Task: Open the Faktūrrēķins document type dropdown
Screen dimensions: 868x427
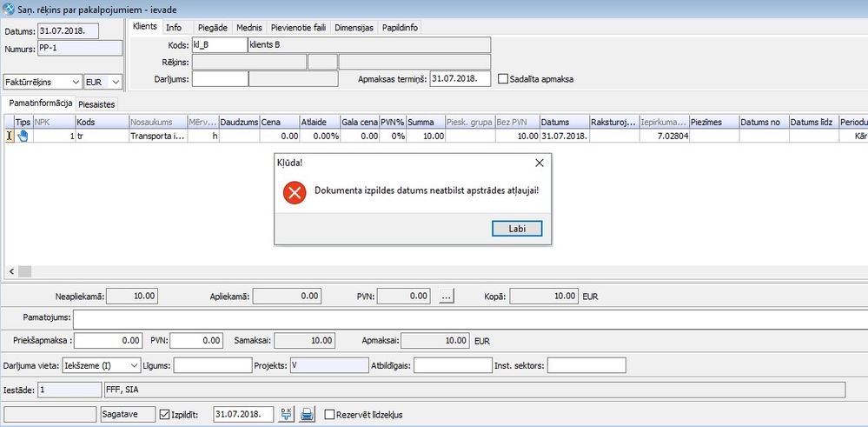Action: pos(43,82)
